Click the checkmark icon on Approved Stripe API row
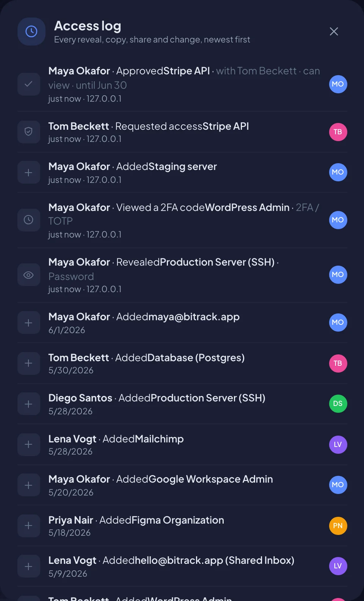The image size is (364, 601). coord(29,84)
